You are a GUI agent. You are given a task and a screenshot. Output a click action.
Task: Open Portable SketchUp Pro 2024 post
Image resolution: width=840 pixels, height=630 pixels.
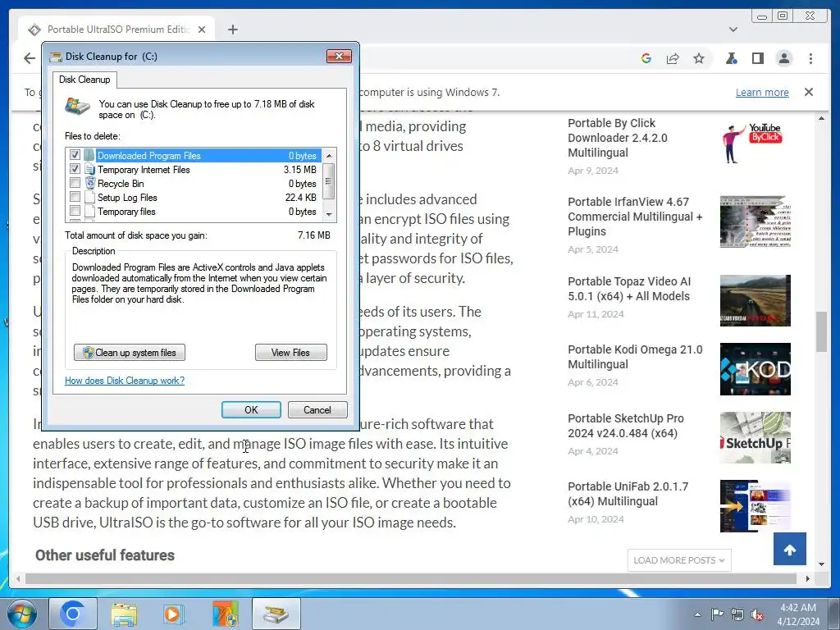click(x=626, y=426)
